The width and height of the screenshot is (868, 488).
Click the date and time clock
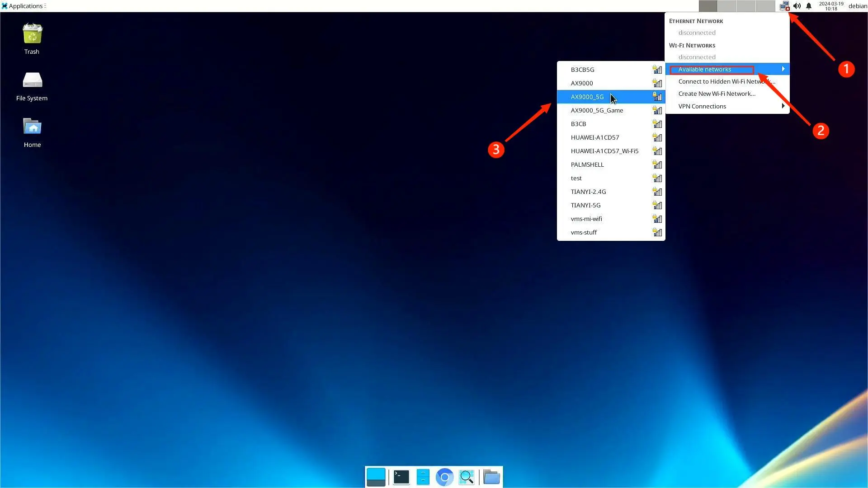point(831,6)
